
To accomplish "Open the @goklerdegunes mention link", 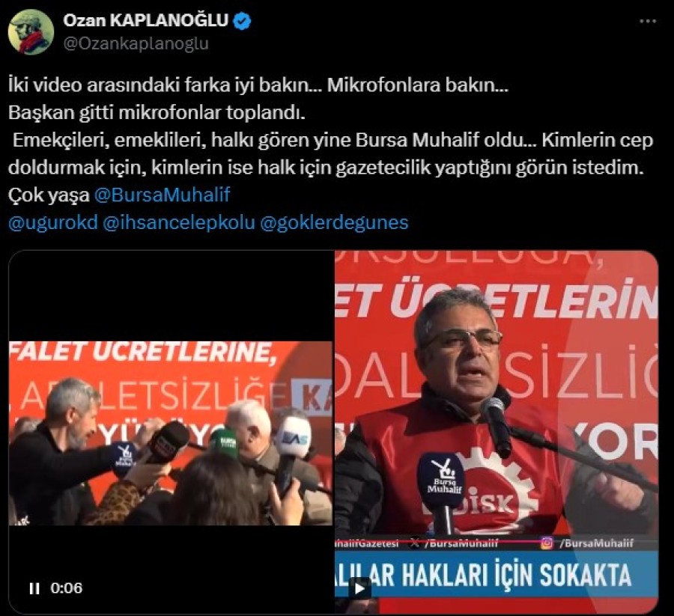I will pyautogui.click(x=334, y=222).
